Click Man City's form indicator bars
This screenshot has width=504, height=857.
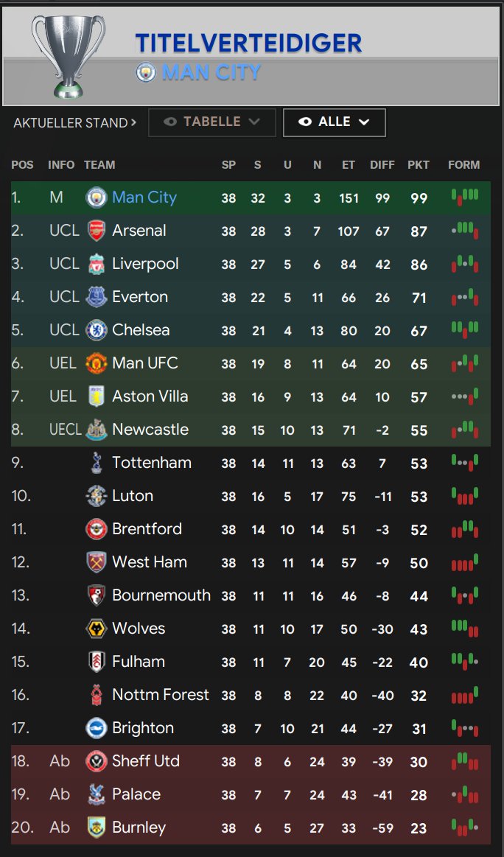(x=465, y=197)
